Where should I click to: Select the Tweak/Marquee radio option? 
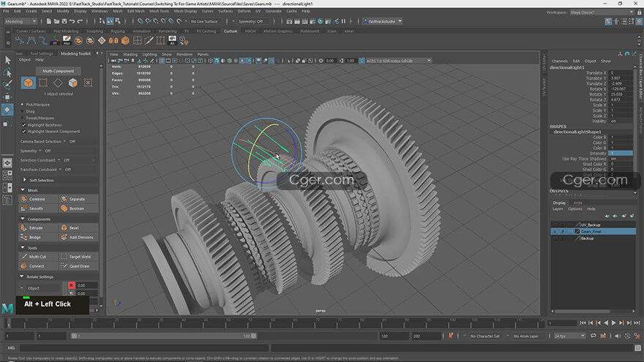coord(22,118)
